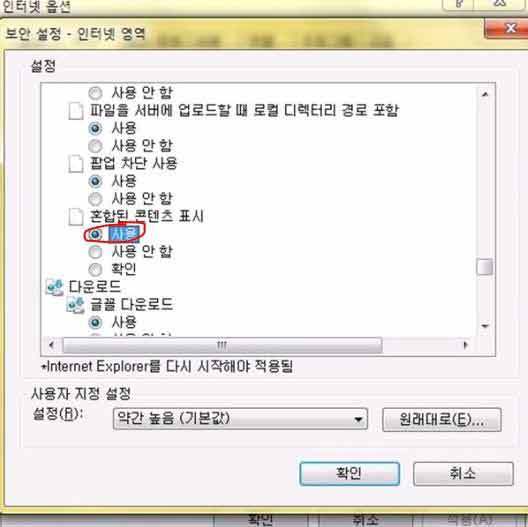Click the scroll up arrow in settings list
Screen dimensions: 528x527
point(485,95)
